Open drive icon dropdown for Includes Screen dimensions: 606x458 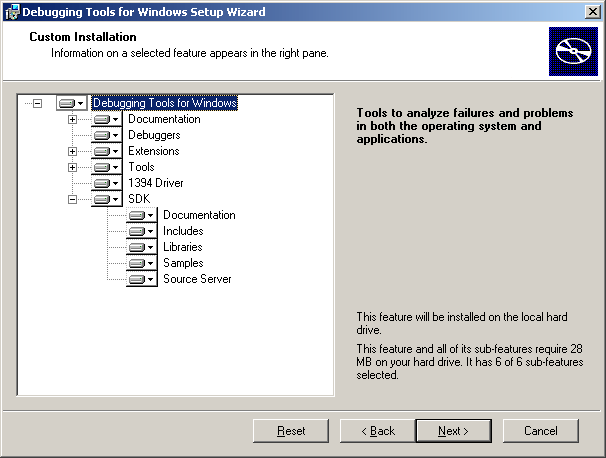[141, 231]
